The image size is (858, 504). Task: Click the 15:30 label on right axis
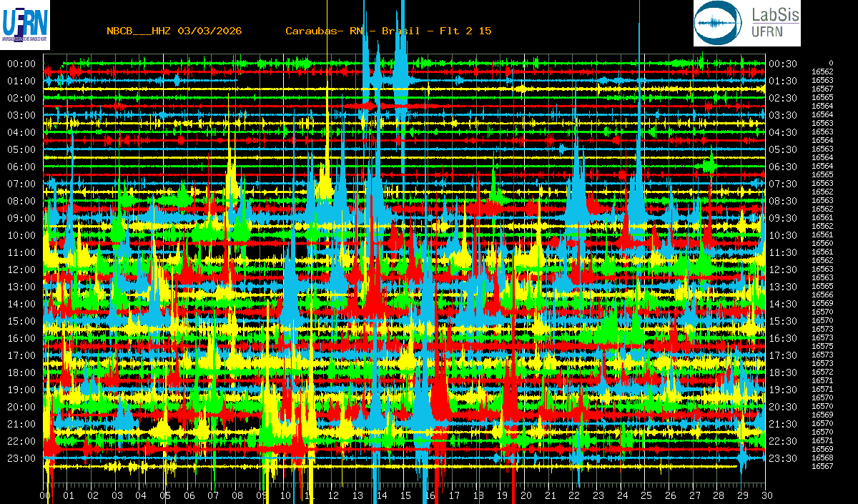click(782, 321)
